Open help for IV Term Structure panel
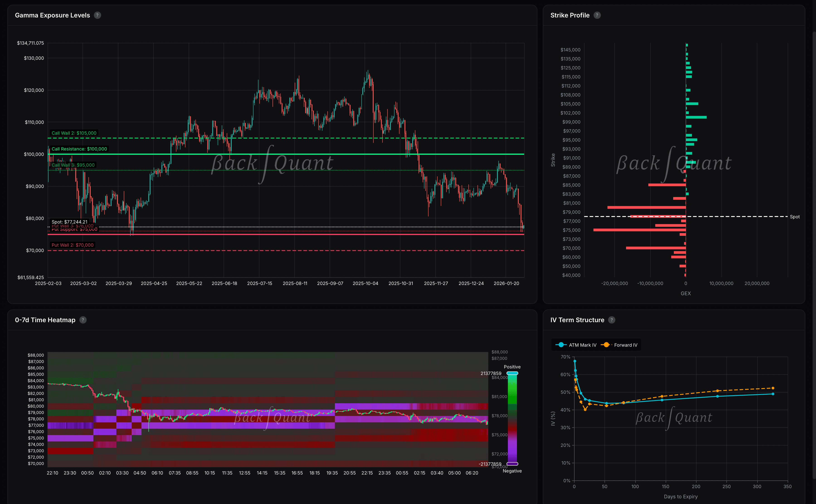Screen dimensions: 816x504 [612, 320]
